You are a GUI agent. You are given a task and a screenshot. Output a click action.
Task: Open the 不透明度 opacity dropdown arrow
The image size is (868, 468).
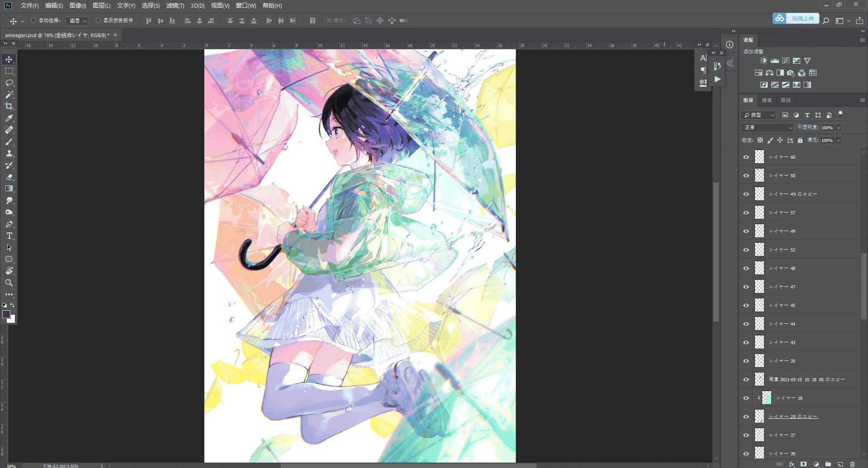[x=839, y=128]
